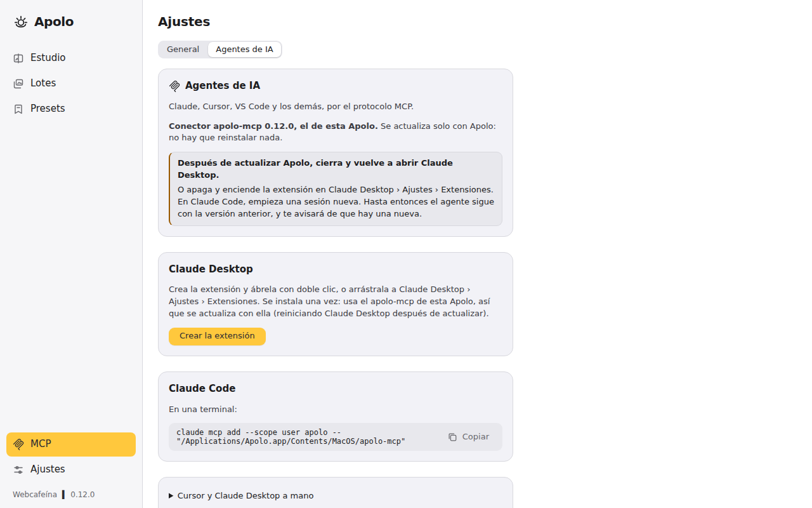Screen dimensions: 812x508
Task: Open the MCP sidebar item
Action: [71, 444]
